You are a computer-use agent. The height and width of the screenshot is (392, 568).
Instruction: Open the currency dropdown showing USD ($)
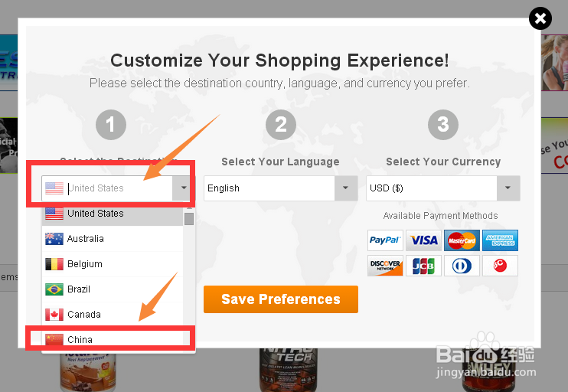(x=442, y=188)
